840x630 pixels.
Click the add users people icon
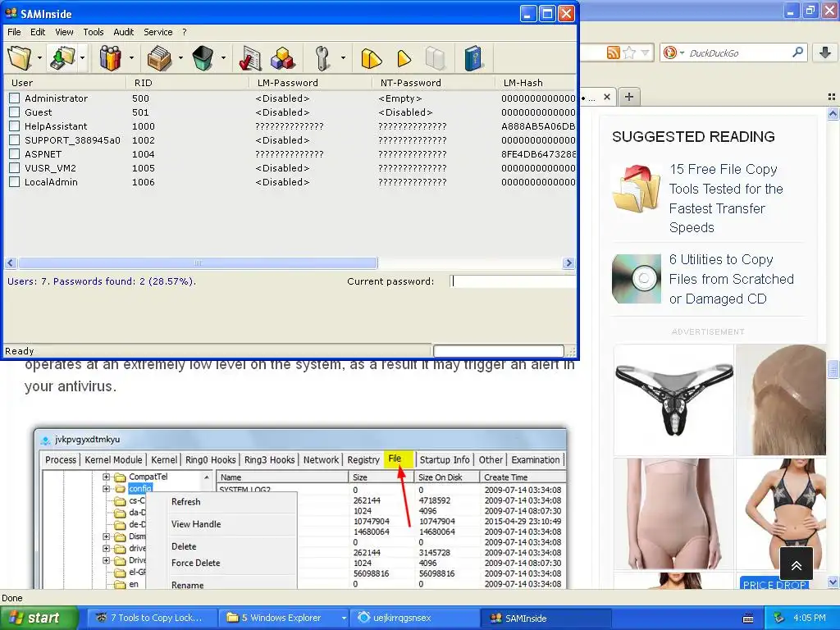(111, 58)
